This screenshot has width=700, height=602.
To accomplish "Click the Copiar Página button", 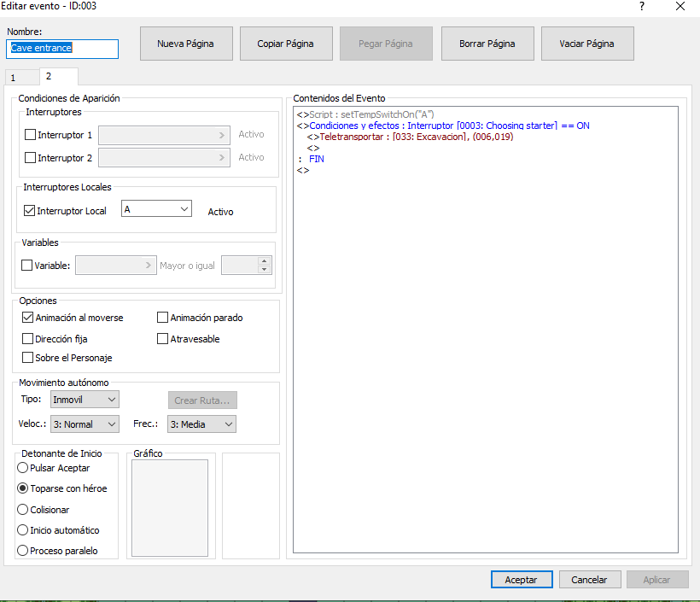I will pos(285,44).
